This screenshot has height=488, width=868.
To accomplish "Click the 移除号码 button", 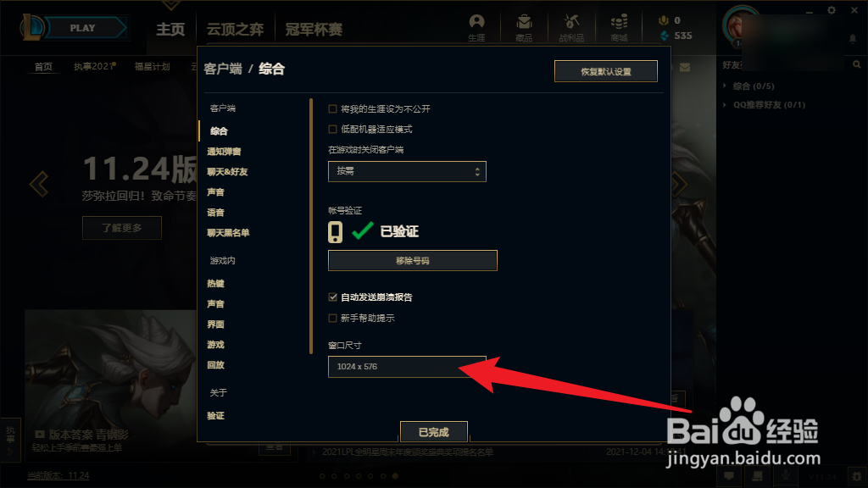I will (413, 261).
